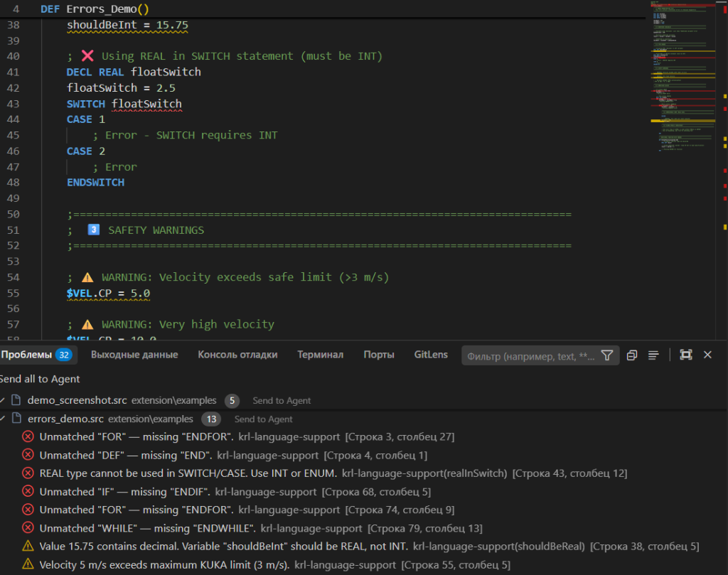Click ENDSWITCH keyword on line 48

tap(96, 183)
